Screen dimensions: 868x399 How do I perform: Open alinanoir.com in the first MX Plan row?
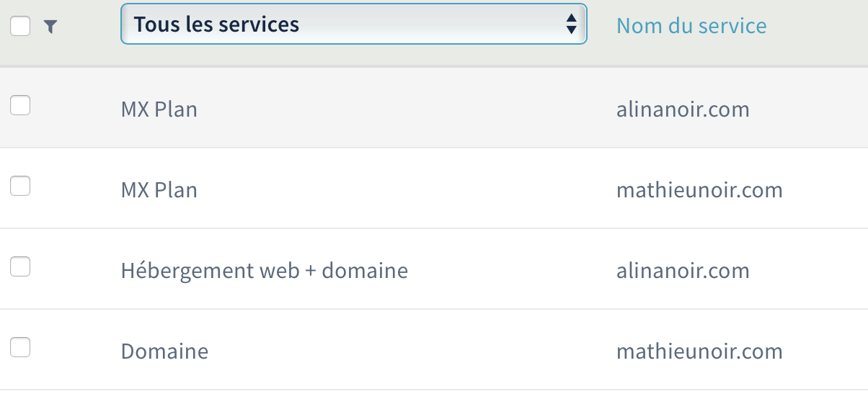tap(683, 109)
